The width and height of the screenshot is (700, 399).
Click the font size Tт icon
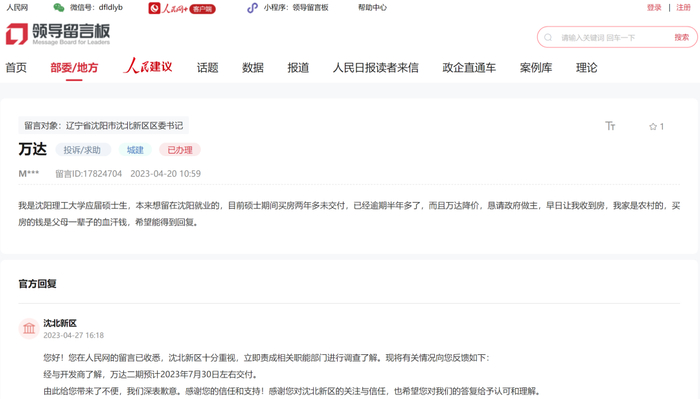tap(610, 126)
